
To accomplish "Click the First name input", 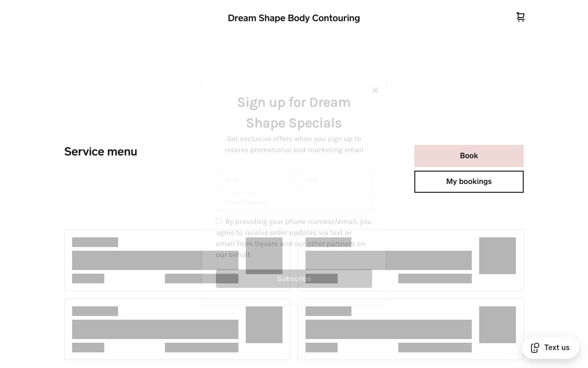I will (254, 179).
